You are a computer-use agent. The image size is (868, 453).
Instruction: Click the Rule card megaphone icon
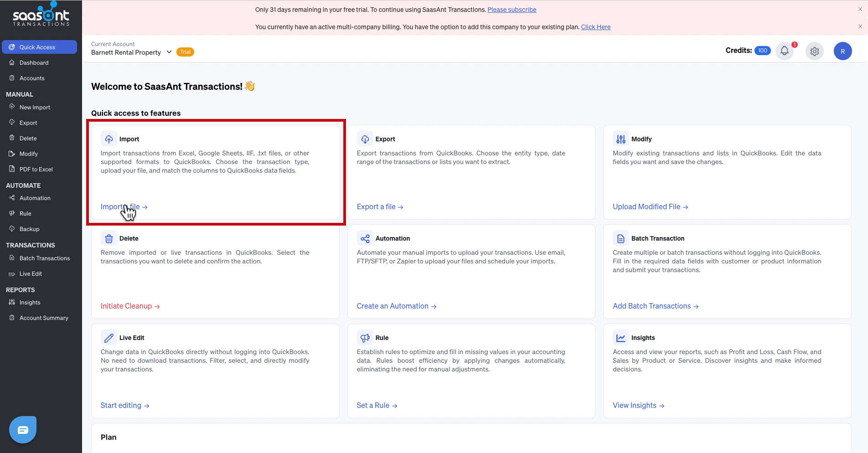pos(365,338)
